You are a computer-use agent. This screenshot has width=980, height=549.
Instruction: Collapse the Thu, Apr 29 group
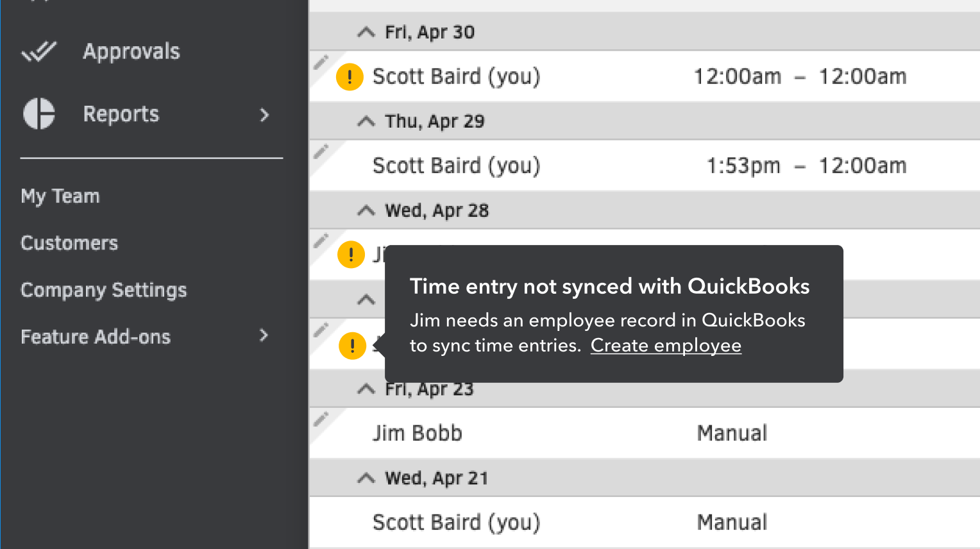click(x=366, y=121)
